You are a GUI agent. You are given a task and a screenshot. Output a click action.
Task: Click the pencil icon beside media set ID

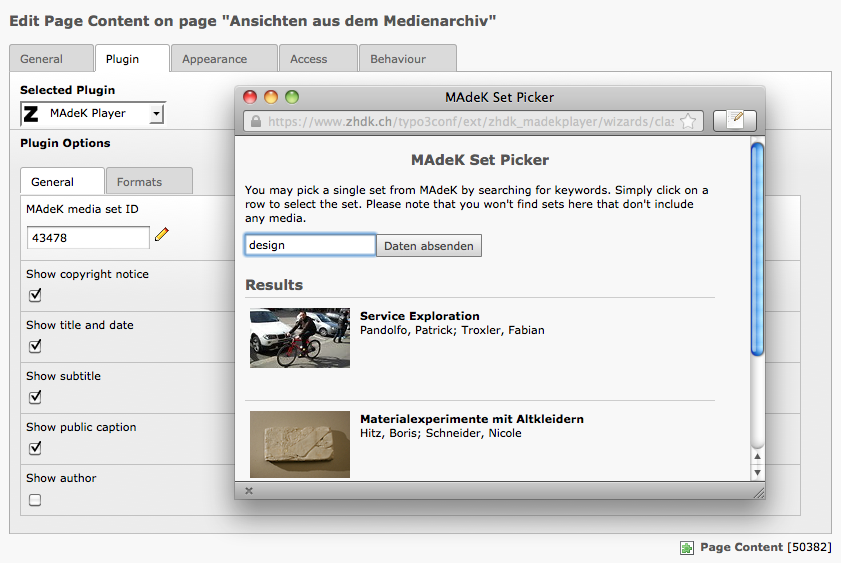[162, 235]
